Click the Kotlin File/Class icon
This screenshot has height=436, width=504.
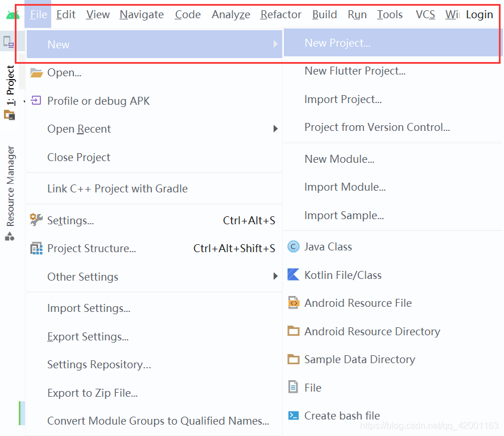[293, 274]
